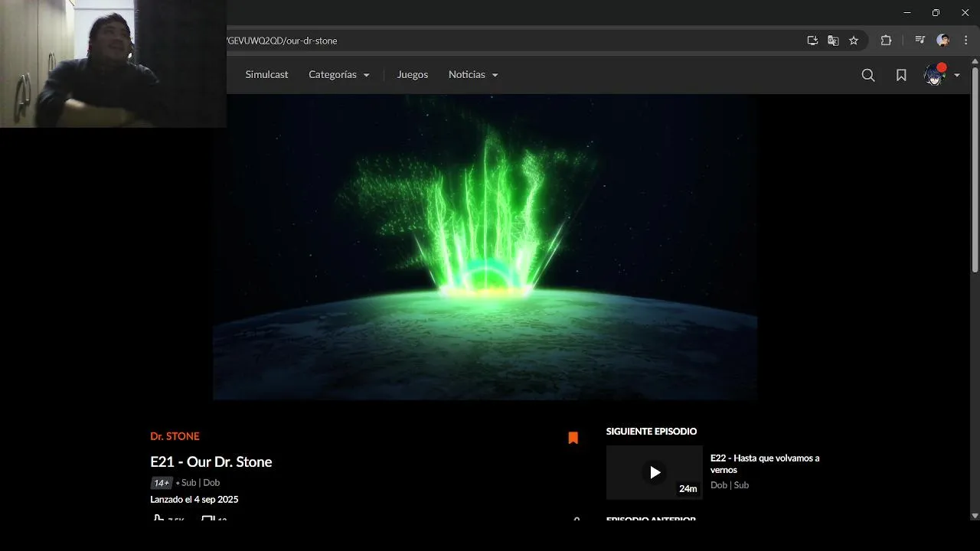Open the media controls music icon
Image resolution: width=980 pixels, height=551 pixels.
pyautogui.click(x=920, y=41)
